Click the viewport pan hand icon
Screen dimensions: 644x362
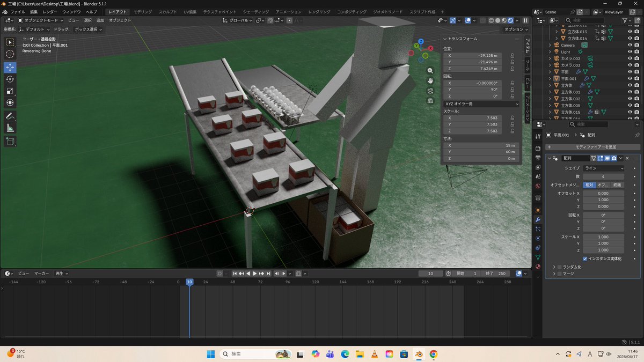pos(430,80)
